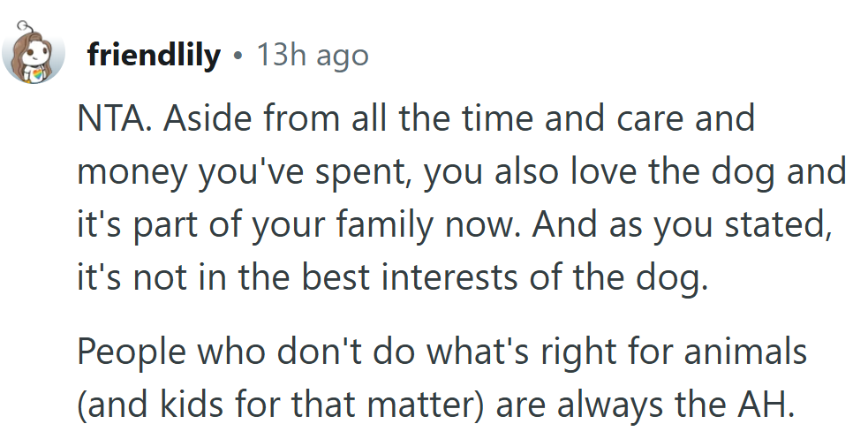The width and height of the screenshot is (868, 439).
Task: Click the 13h ago timestamp
Action: [x=312, y=56]
